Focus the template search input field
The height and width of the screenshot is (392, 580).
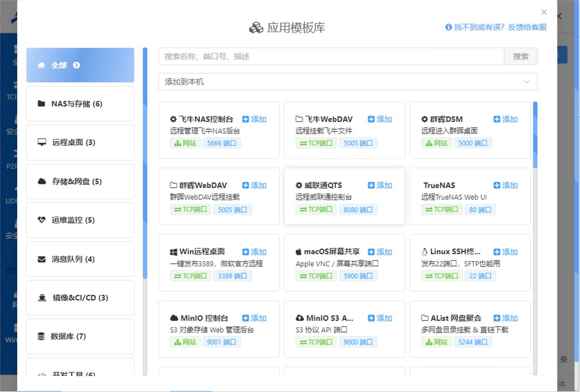331,56
